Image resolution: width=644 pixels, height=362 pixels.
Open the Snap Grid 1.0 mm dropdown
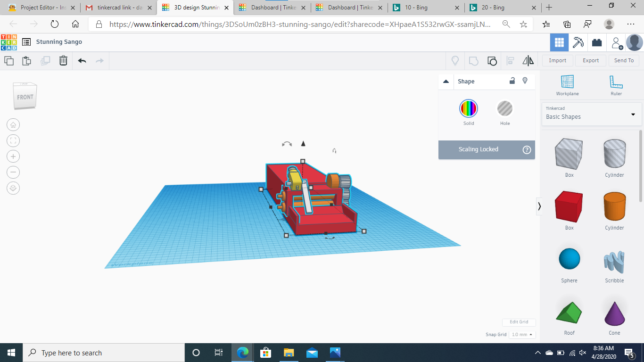point(523,334)
